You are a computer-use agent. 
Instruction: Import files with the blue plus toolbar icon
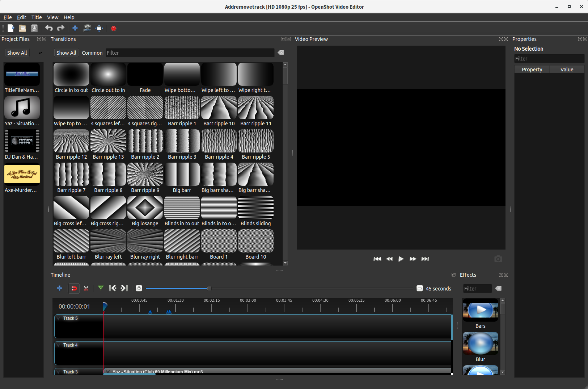(75, 28)
